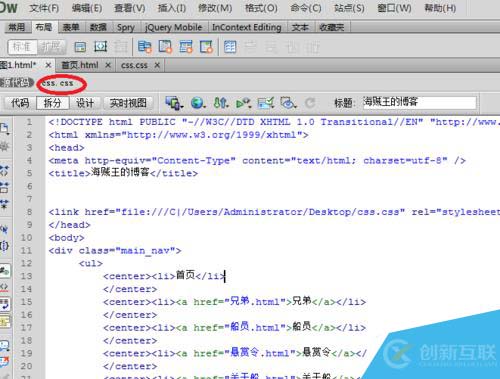
Task: Open the 帮助(H) menu
Action: [440, 8]
